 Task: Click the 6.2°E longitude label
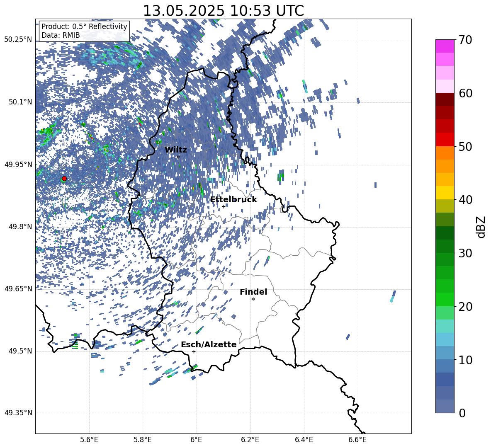(250, 440)
